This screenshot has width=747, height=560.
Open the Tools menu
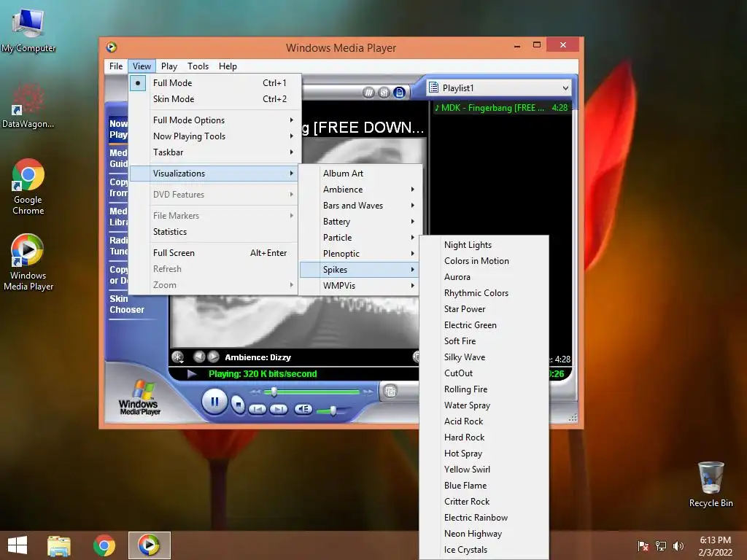pyautogui.click(x=198, y=66)
